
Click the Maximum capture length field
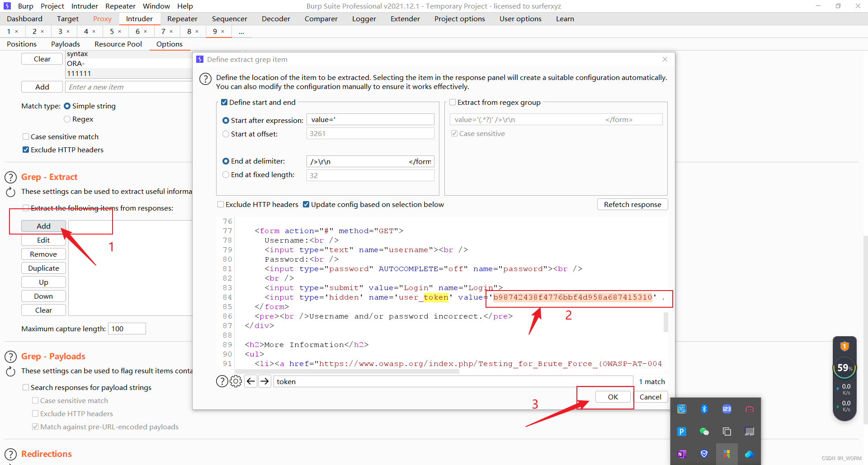pyautogui.click(x=127, y=329)
